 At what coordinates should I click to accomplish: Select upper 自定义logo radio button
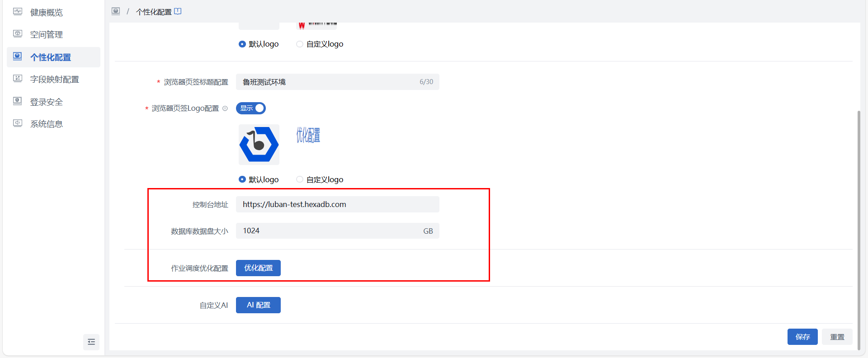click(300, 44)
